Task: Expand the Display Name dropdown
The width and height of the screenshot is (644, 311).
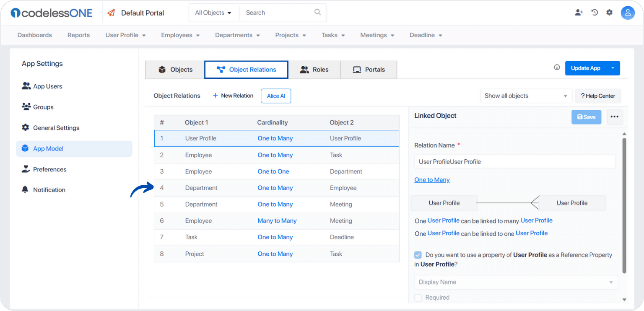Action: point(516,282)
